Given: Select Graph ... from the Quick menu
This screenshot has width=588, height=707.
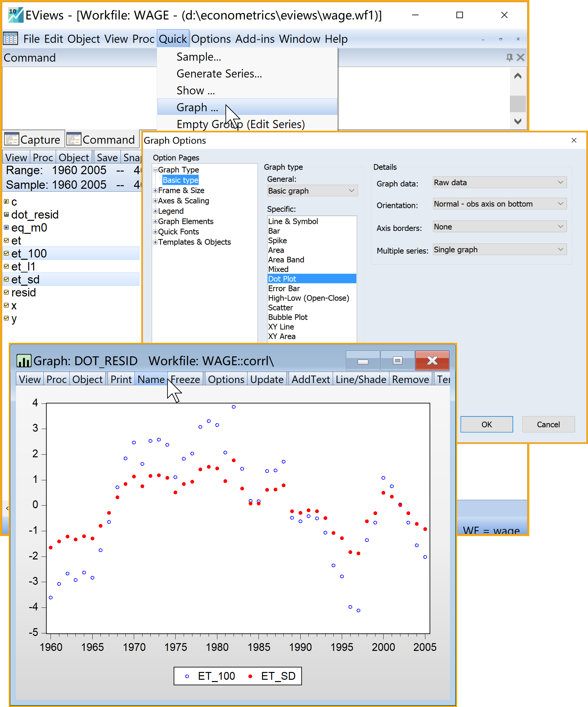Looking at the screenshot, I should click(197, 107).
